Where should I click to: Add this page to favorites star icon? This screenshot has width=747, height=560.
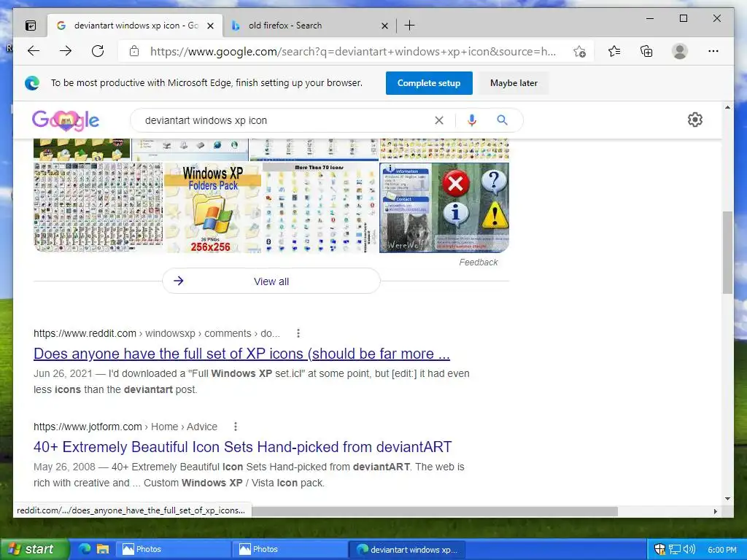tap(579, 52)
